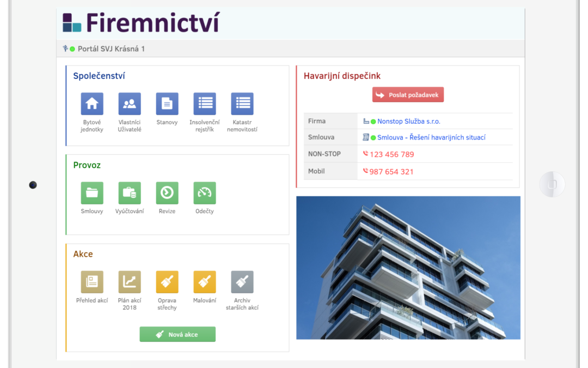This screenshot has width=588, height=368.
Task: Click the Firemnictví logo squares
Action: coord(72,22)
